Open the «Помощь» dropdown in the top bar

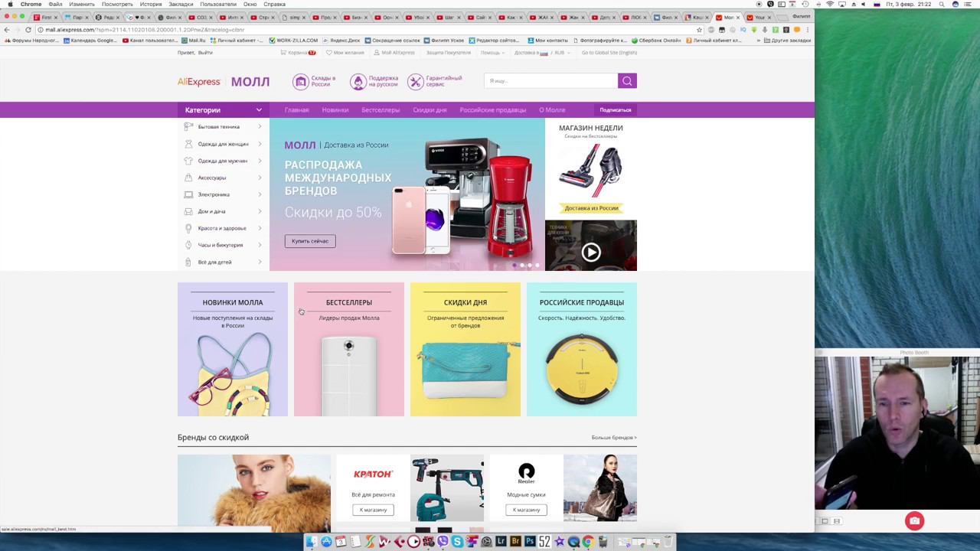(492, 53)
